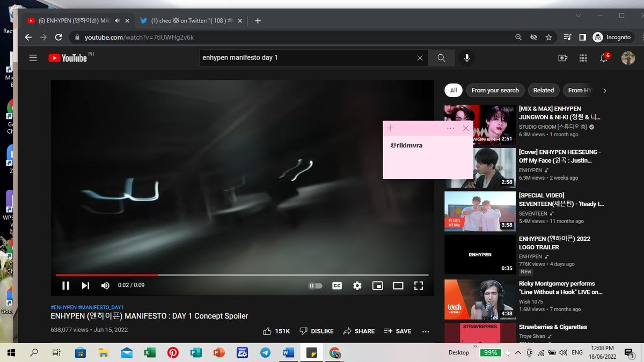
Task: Open the Windows Action Center notifications
Action: coord(628,353)
